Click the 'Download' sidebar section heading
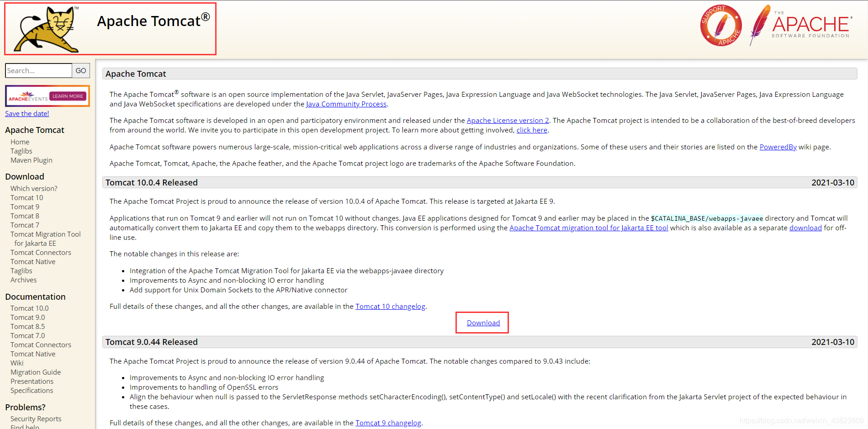 (25, 177)
